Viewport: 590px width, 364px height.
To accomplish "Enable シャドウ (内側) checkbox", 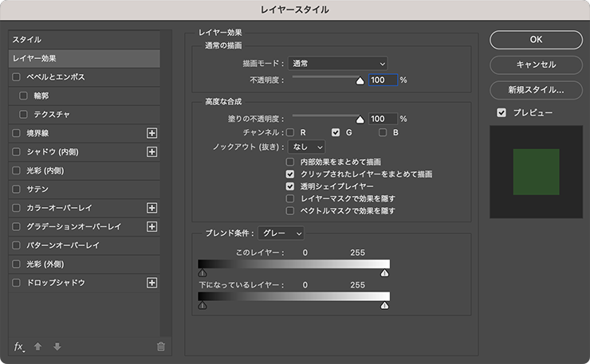I will coord(16,152).
